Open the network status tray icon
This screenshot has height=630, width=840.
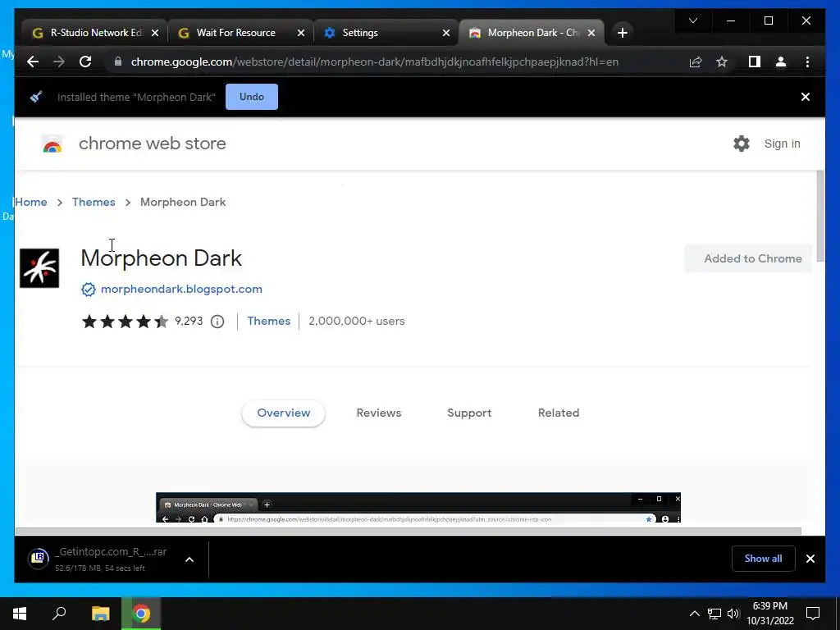coord(714,614)
